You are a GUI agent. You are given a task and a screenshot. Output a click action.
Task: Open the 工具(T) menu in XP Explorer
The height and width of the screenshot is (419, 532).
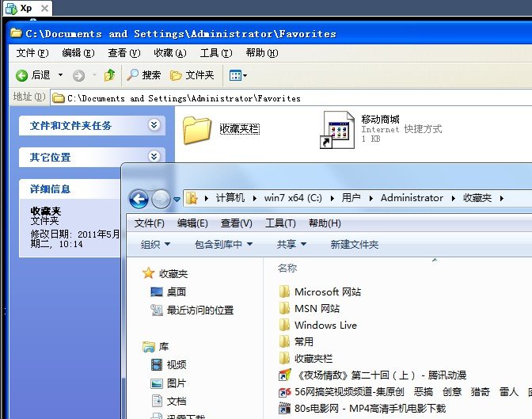[x=216, y=53]
